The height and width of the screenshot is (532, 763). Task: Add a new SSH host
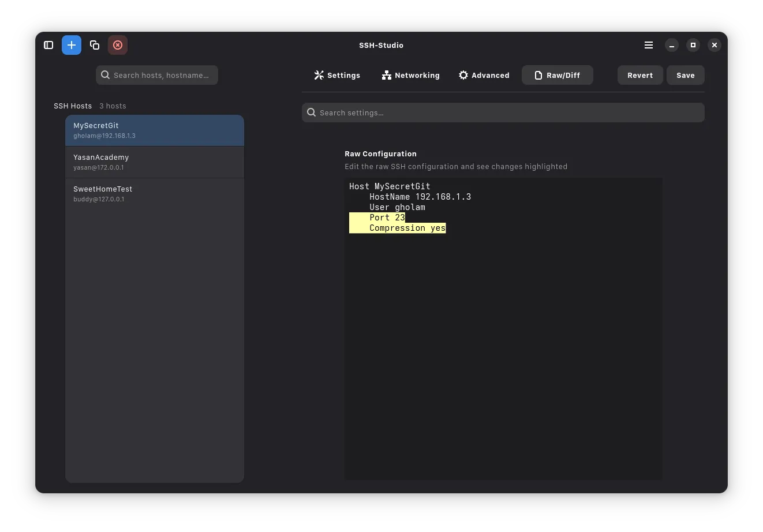tap(72, 45)
